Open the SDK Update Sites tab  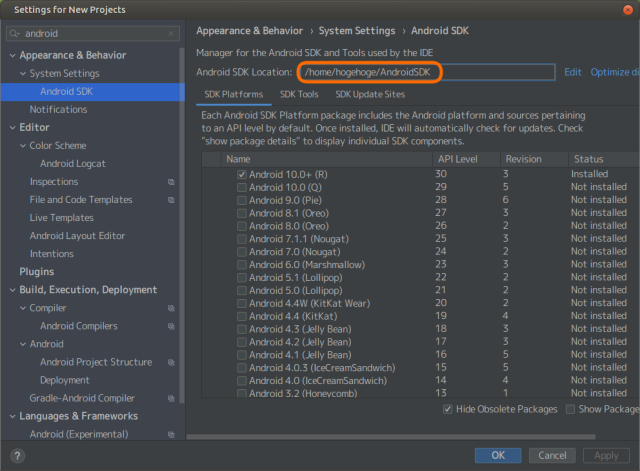(x=370, y=95)
